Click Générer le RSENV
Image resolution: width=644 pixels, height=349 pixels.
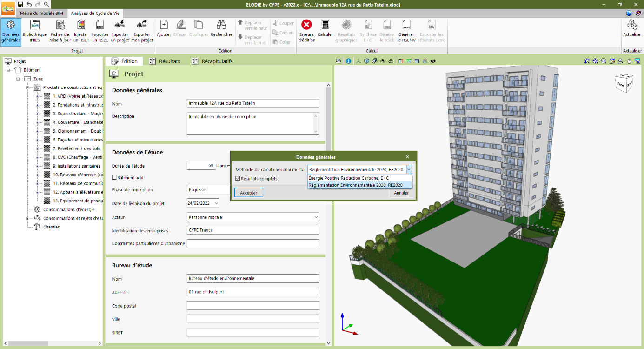coord(406,32)
